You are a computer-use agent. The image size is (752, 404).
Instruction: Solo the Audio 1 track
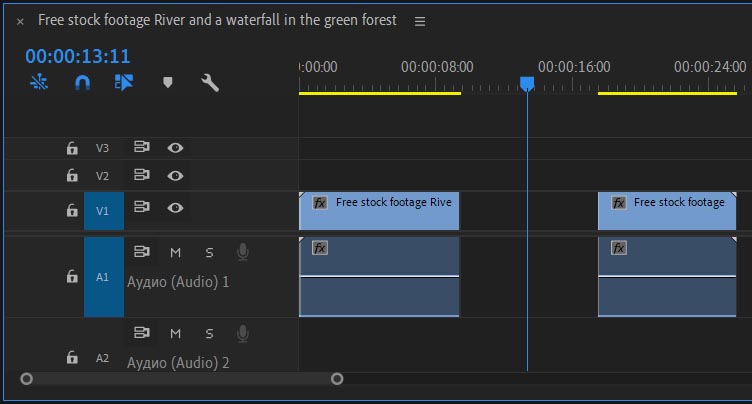(x=209, y=252)
